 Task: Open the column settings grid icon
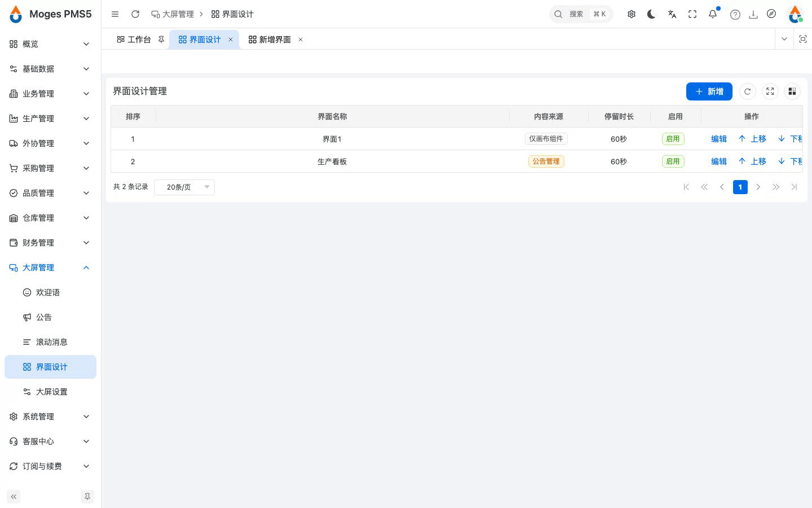[792, 91]
